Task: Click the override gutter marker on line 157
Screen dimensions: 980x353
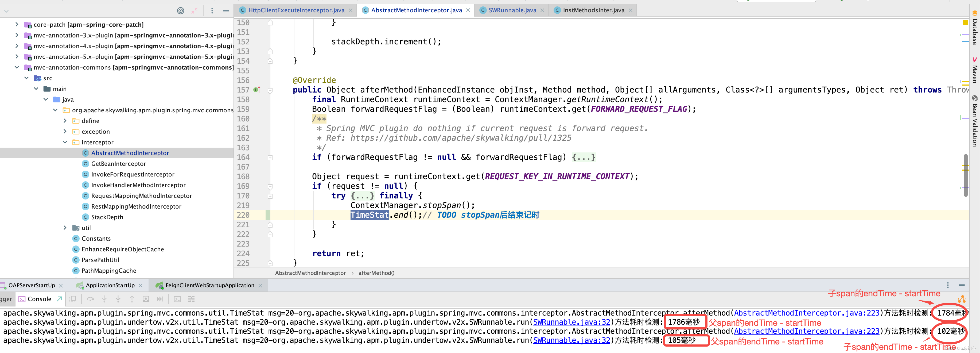Action: tap(257, 90)
